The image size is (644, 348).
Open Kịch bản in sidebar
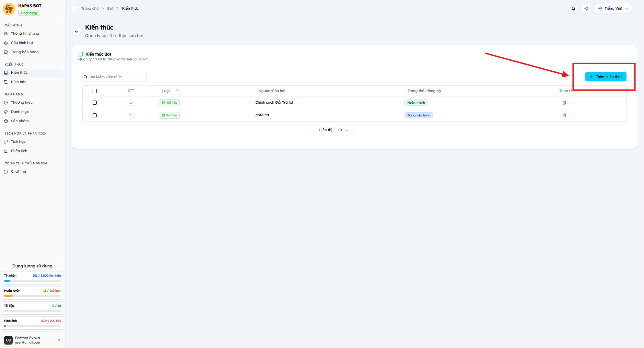tap(32, 82)
